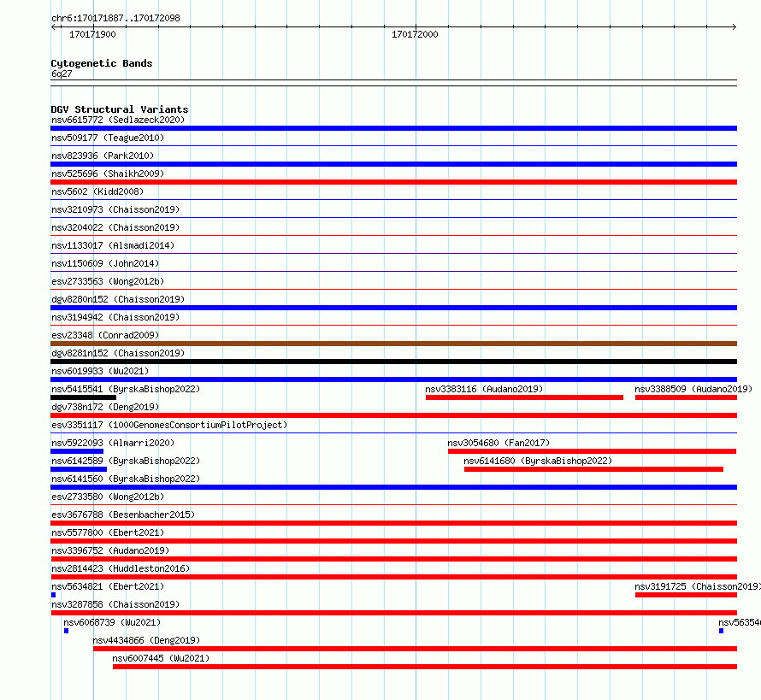Screen dimensions: 761x700
Task: Click the 170172000 ruler tick label
Action: (415, 34)
